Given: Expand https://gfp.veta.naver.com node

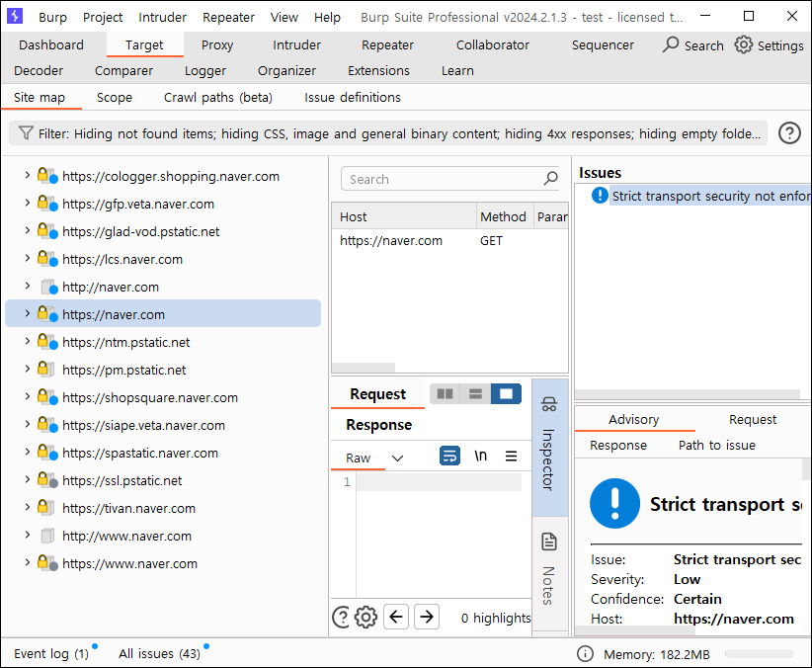Looking at the screenshot, I should [27, 204].
